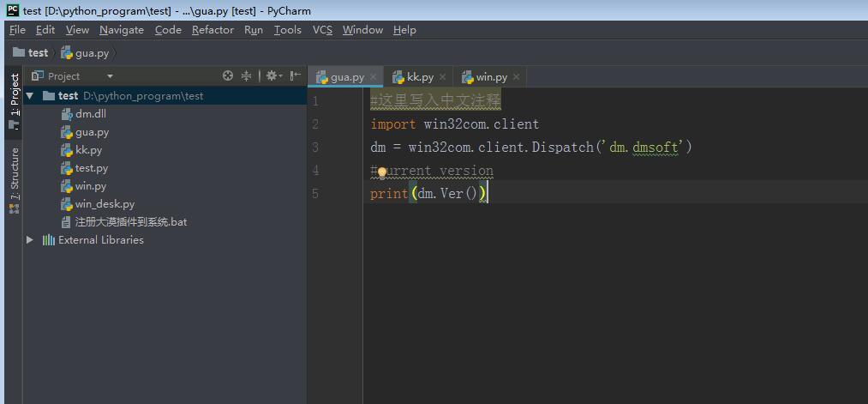
Task: Collapse the test project root folder
Action: point(30,96)
